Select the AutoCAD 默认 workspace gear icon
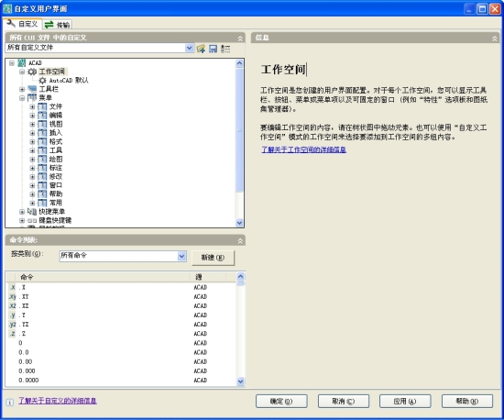 [x=42, y=80]
